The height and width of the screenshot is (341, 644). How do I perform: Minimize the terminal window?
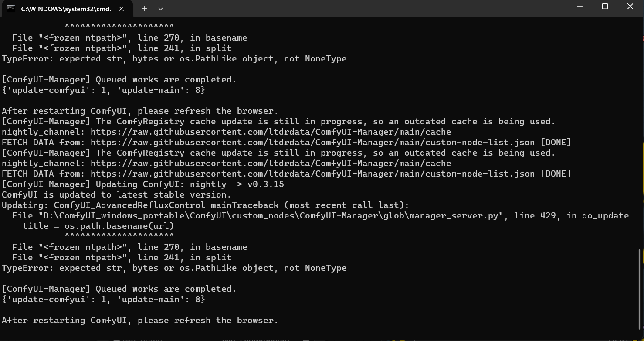(x=580, y=7)
